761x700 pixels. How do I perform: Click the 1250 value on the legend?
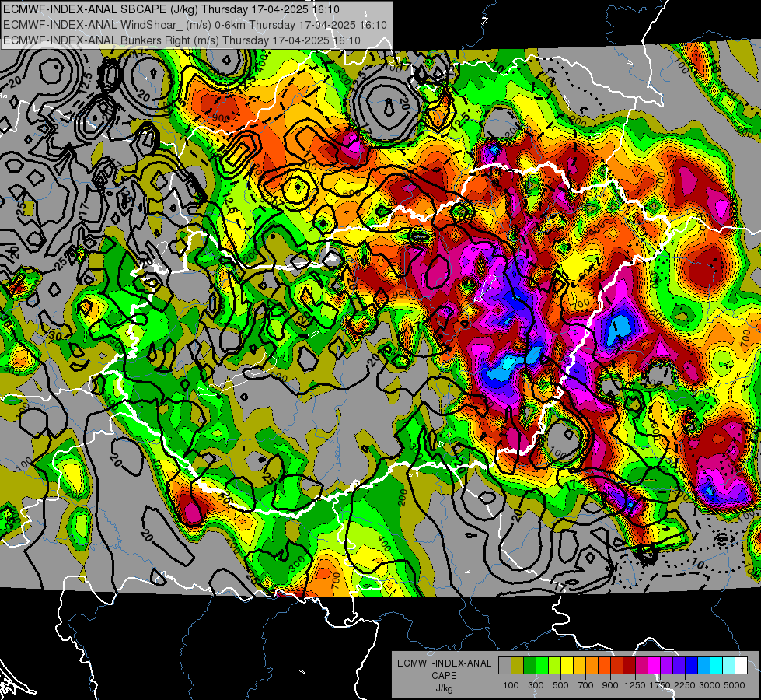pyautogui.click(x=635, y=685)
